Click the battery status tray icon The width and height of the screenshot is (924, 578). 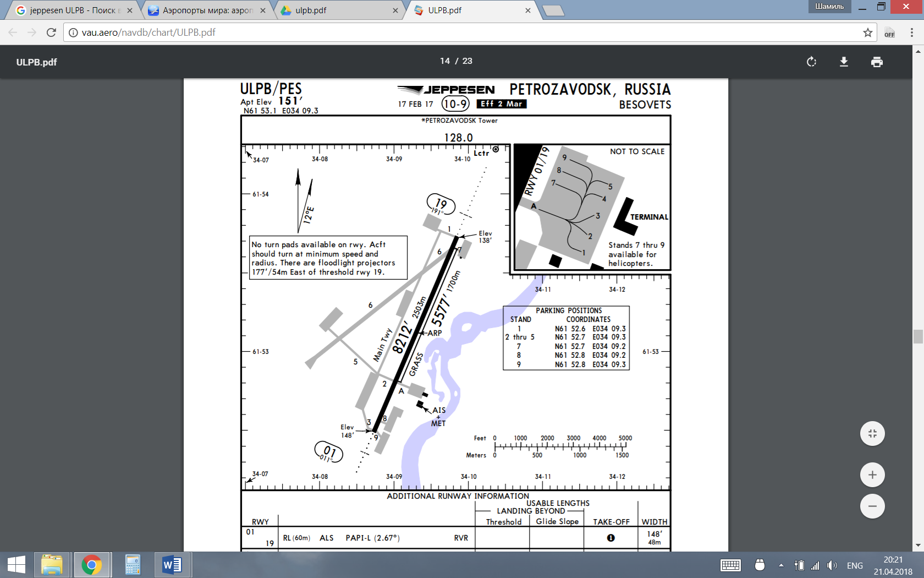click(800, 565)
